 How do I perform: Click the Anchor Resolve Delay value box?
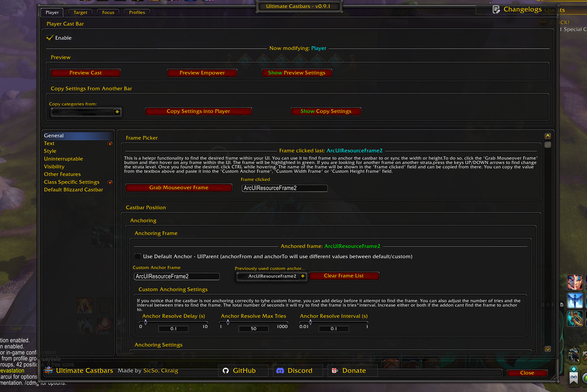click(x=173, y=329)
